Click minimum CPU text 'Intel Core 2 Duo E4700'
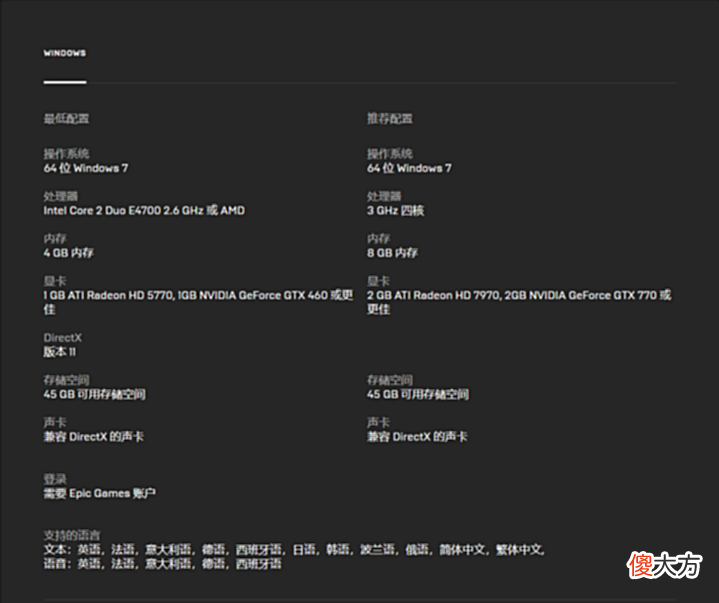 102,210
